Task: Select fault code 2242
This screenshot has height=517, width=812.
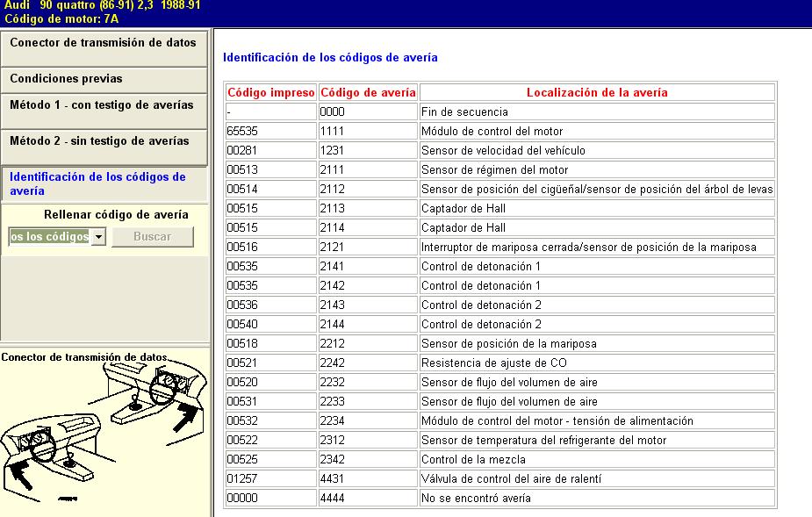Action: [368, 363]
